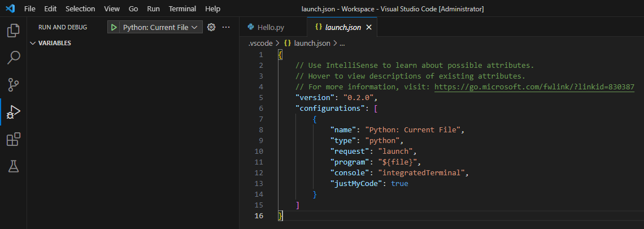Click the "Python: Current File" string value in the editor
Viewport: 644px width, 229px height.
click(x=414, y=130)
